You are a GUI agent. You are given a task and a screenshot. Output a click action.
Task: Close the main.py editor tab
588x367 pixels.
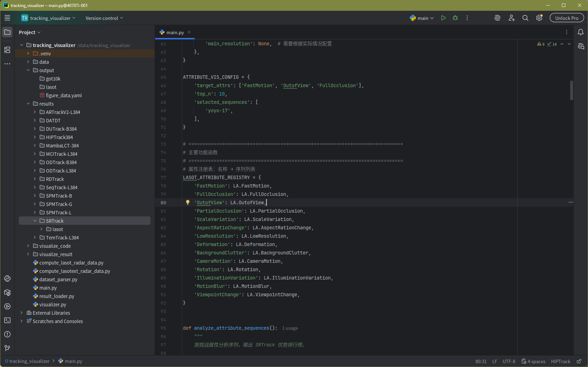tap(189, 32)
